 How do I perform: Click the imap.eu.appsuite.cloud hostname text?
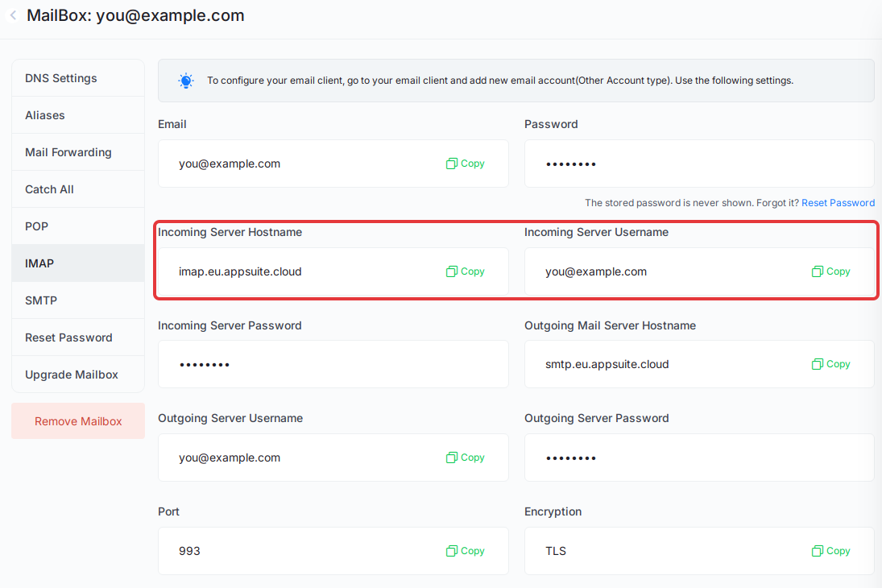click(x=240, y=272)
